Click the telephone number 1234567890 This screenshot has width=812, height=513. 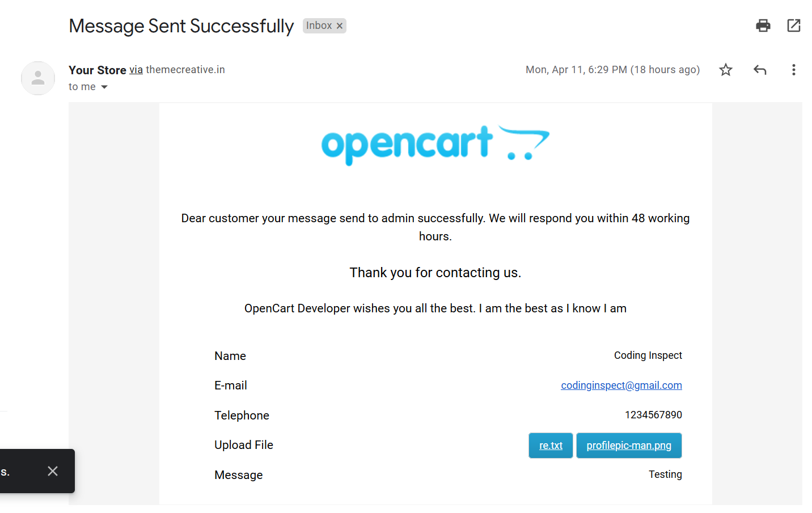point(653,415)
